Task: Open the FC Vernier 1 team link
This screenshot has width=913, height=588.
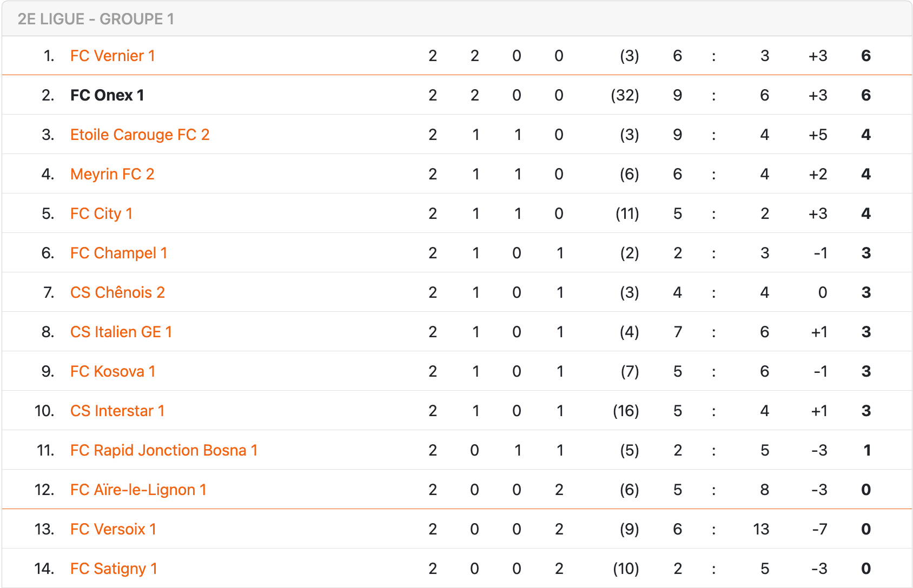Action: (x=113, y=56)
